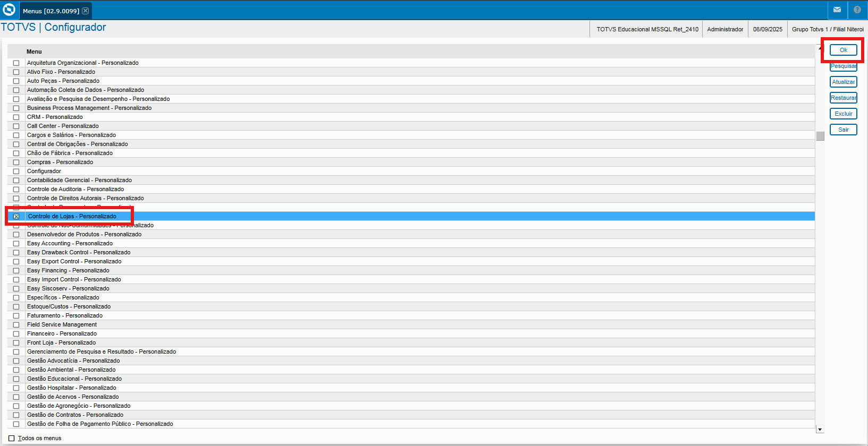Click the TOTVS | Configurador title
Screen dimensions: 868x446
pyautogui.click(x=53, y=27)
